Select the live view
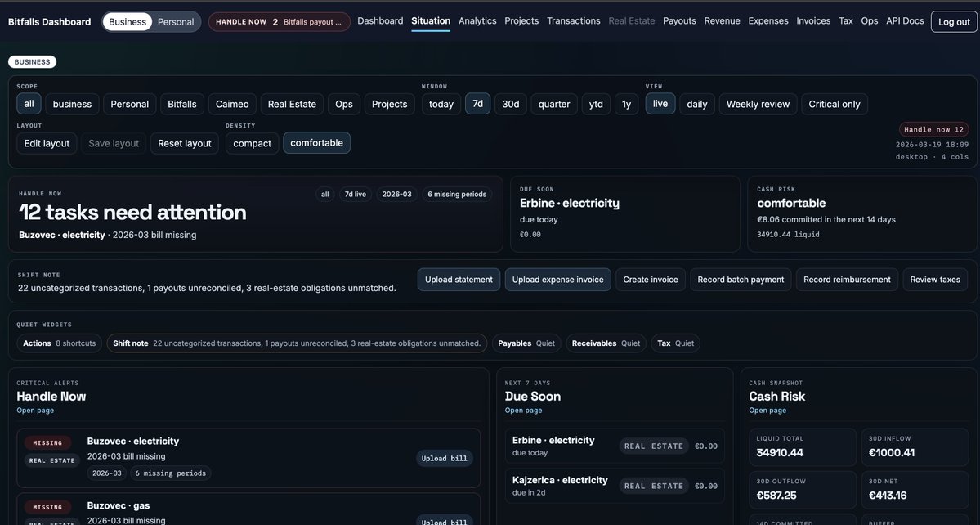Viewport: 980px width, 525px height. pos(660,104)
